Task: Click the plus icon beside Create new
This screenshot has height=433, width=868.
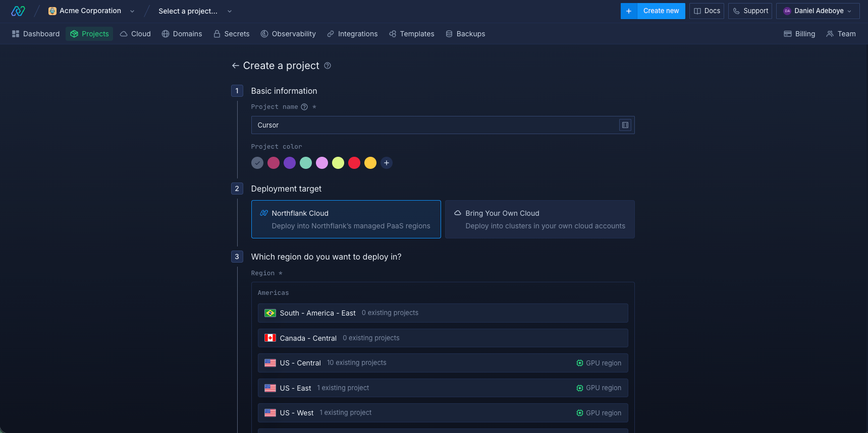Action: point(629,11)
